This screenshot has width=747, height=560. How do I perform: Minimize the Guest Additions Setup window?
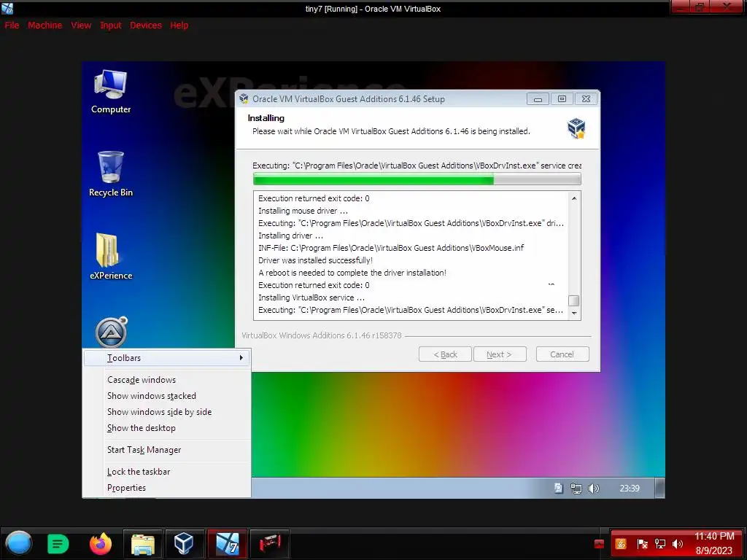tap(538, 99)
